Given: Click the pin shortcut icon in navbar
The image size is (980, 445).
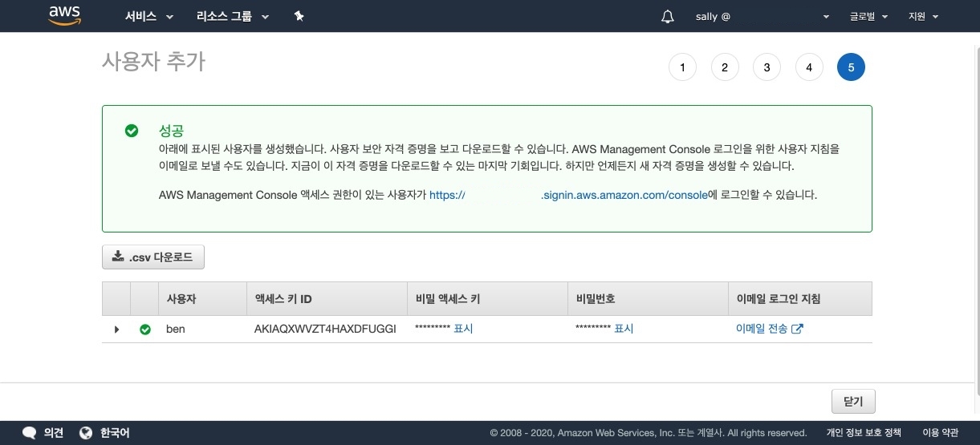Looking at the screenshot, I should (299, 16).
